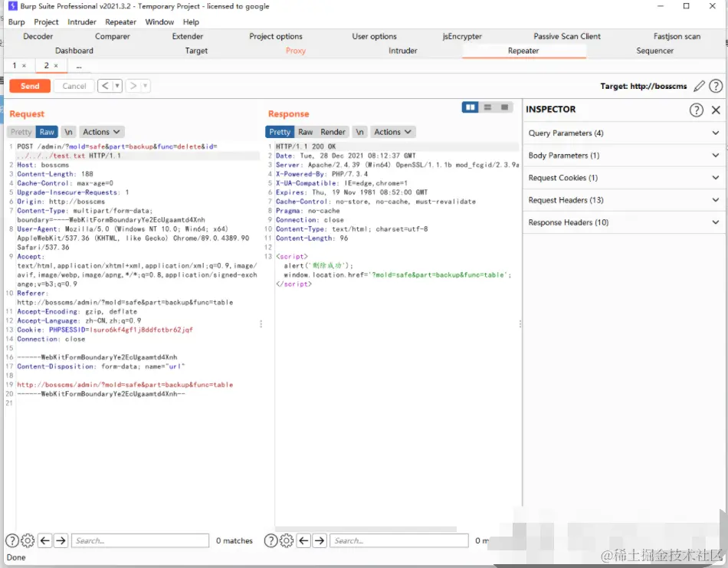Toggle response non-printable \n characters
The image size is (728, 568).
359,132
